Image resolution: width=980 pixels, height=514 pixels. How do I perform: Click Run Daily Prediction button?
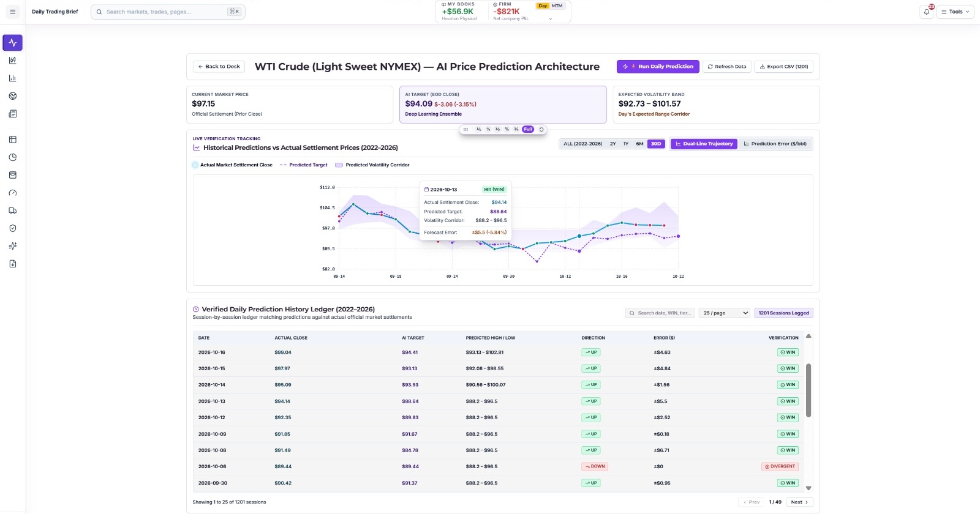tap(659, 67)
